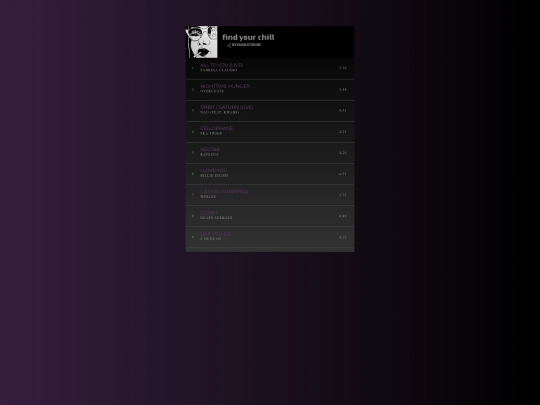
Task: Click Sabrina Claudio artist name
Action: pyautogui.click(x=219, y=70)
